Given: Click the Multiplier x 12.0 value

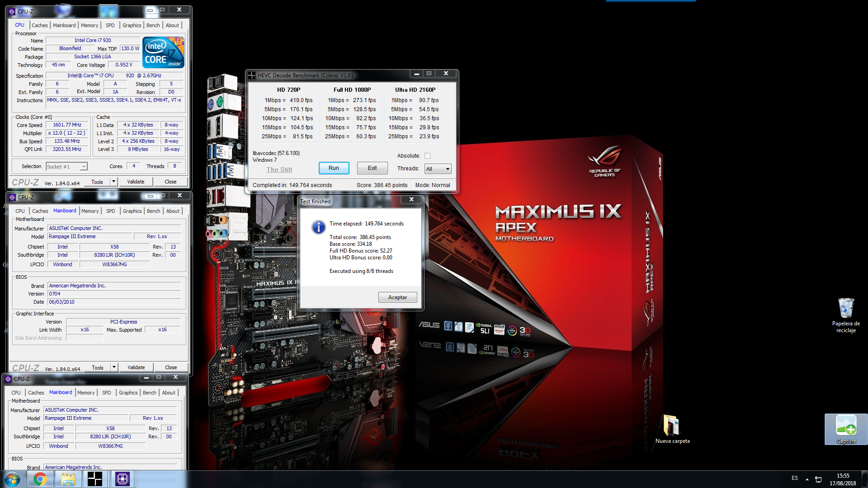Looking at the screenshot, I should coord(67,133).
